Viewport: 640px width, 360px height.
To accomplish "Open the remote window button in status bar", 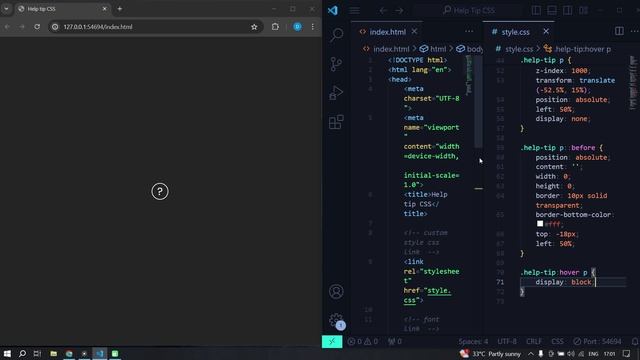I will 332,341.
